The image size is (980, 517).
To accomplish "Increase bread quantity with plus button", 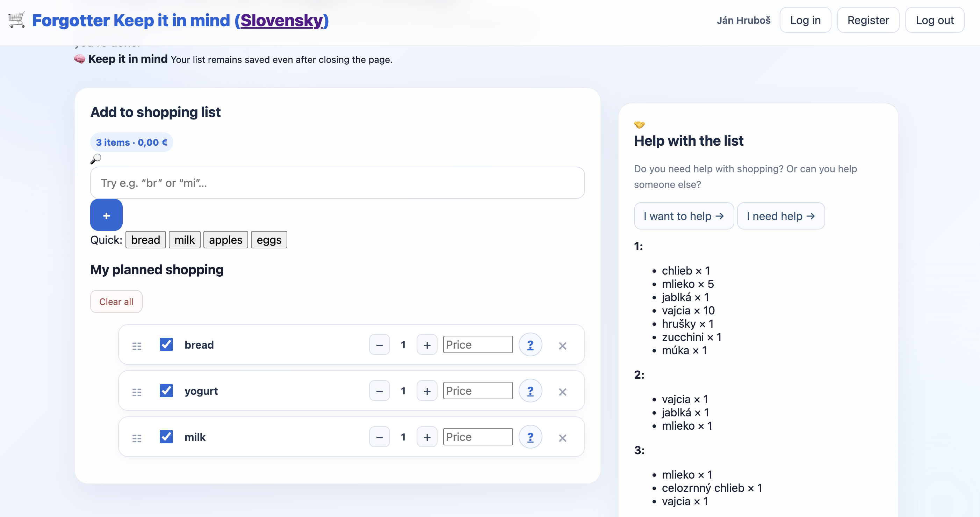I will click(427, 344).
